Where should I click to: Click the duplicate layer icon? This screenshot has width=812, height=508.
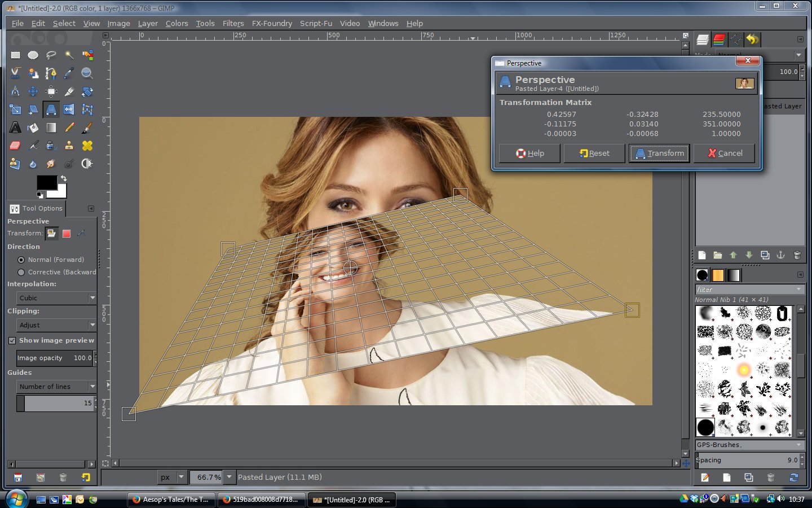[765, 255]
